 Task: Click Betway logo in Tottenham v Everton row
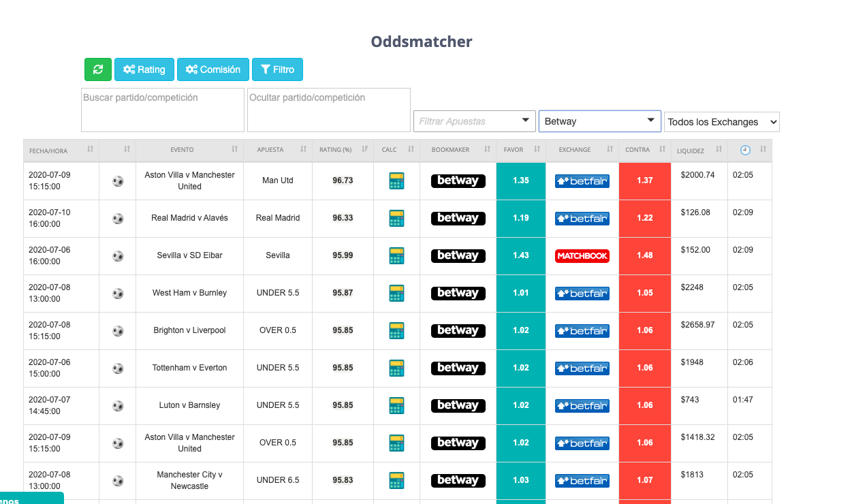tap(458, 368)
